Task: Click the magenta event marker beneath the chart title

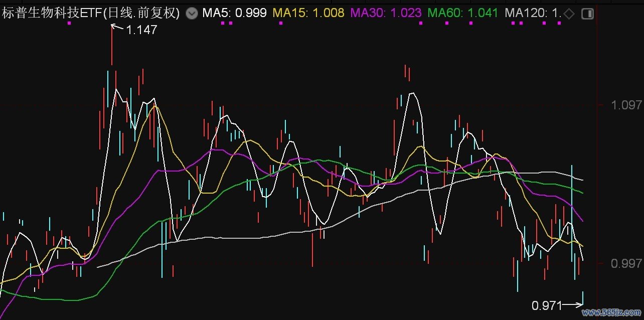Action: [69, 23]
